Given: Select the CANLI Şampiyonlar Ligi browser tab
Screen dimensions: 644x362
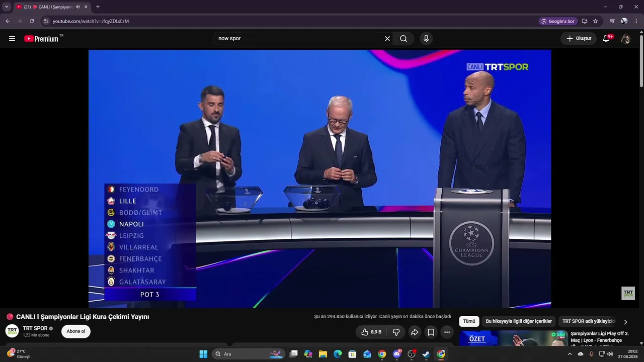Looking at the screenshot, I should coord(52,7).
